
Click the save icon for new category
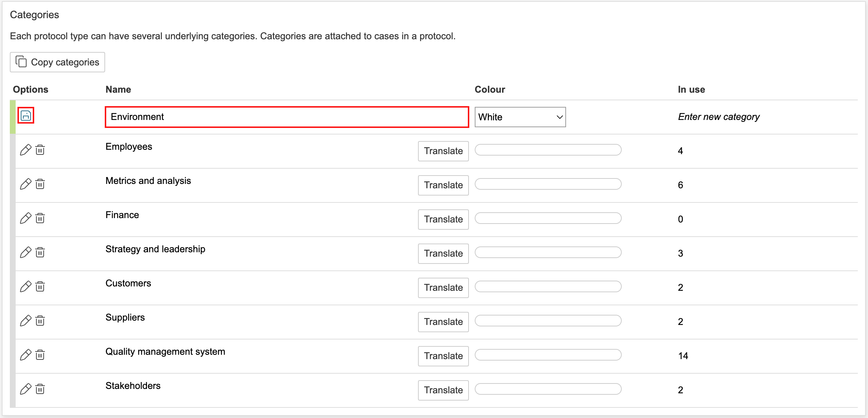pyautogui.click(x=26, y=116)
